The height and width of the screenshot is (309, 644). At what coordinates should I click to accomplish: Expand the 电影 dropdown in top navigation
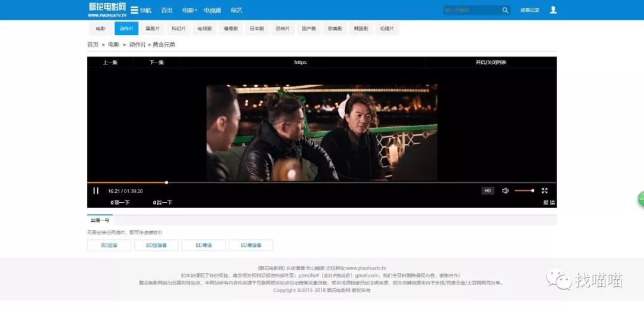190,10
